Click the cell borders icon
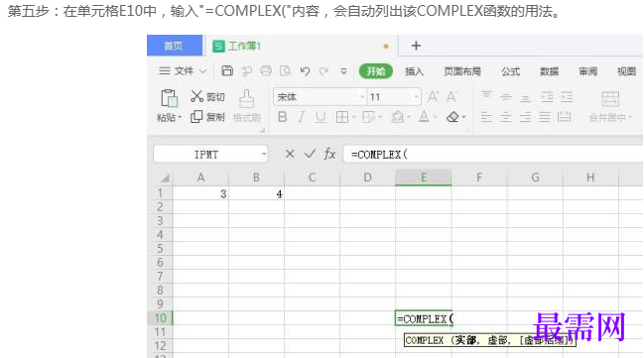Viewport: 644px width, 358px height. coord(341,117)
